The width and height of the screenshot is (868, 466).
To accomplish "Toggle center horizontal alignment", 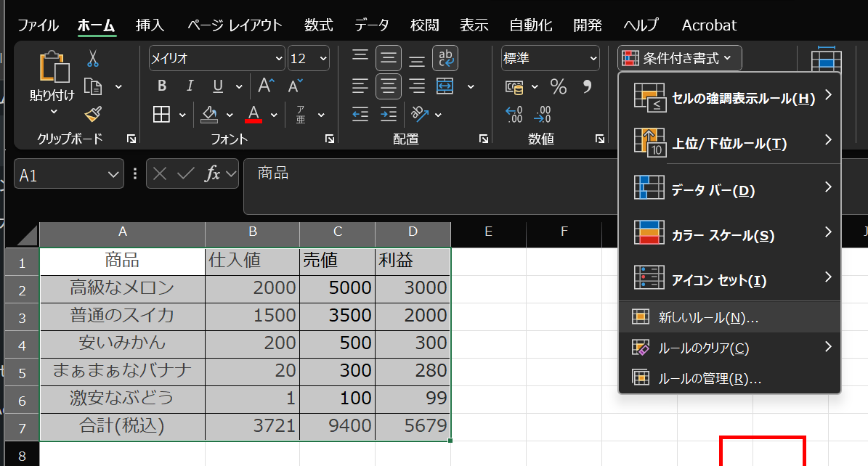I will [x=389, y=86].
